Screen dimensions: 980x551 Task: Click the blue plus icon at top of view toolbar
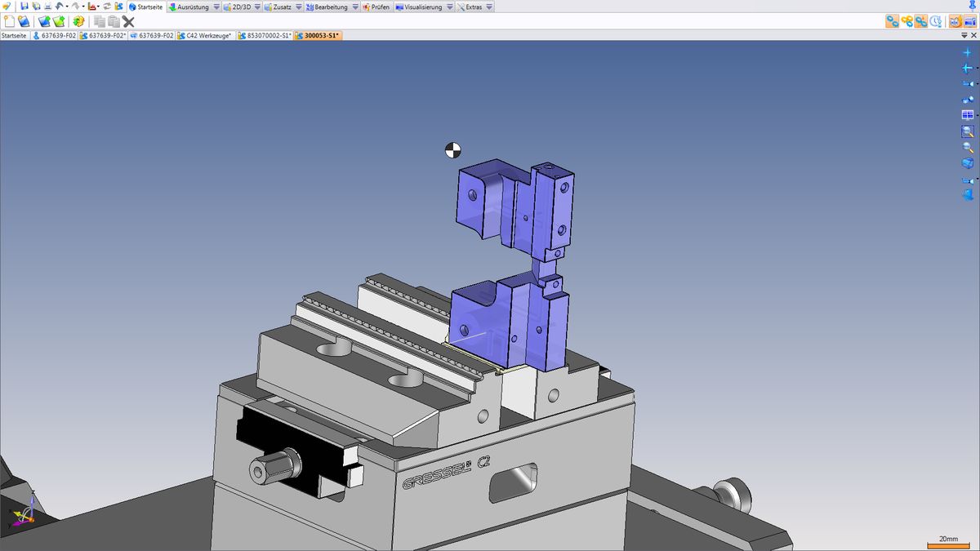tap(968, 52)
